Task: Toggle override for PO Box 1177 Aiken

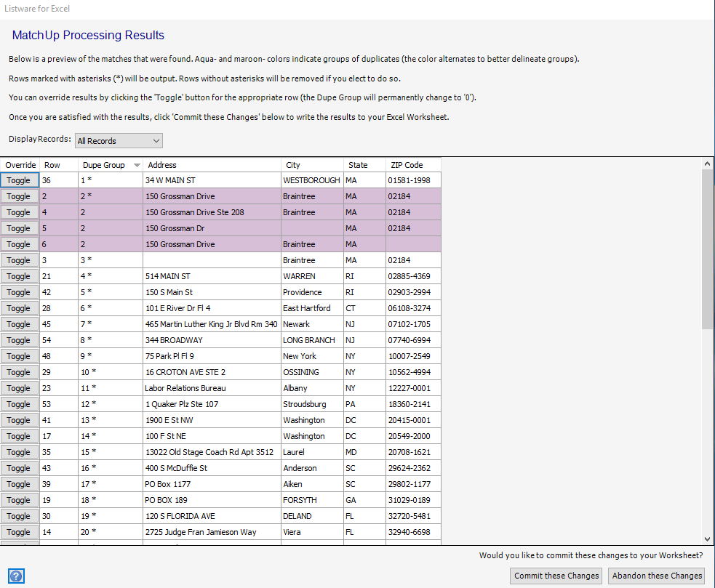Action: tap(19, 484)
